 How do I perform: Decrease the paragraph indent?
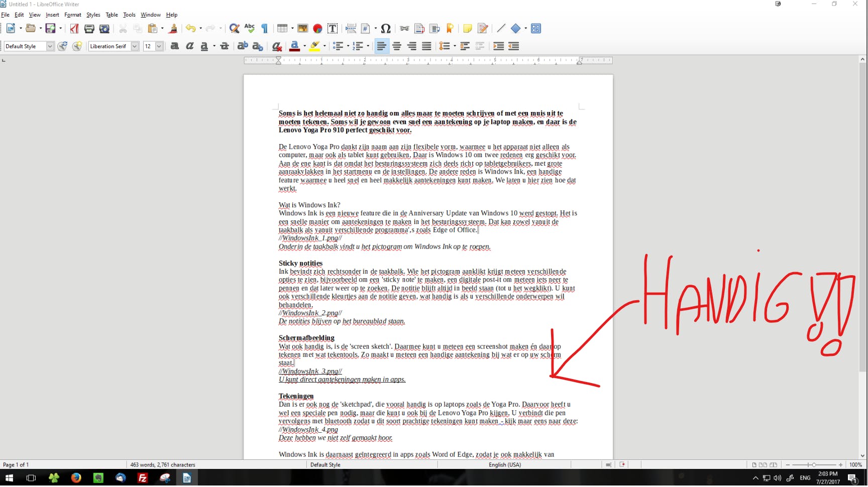(513, 47)
